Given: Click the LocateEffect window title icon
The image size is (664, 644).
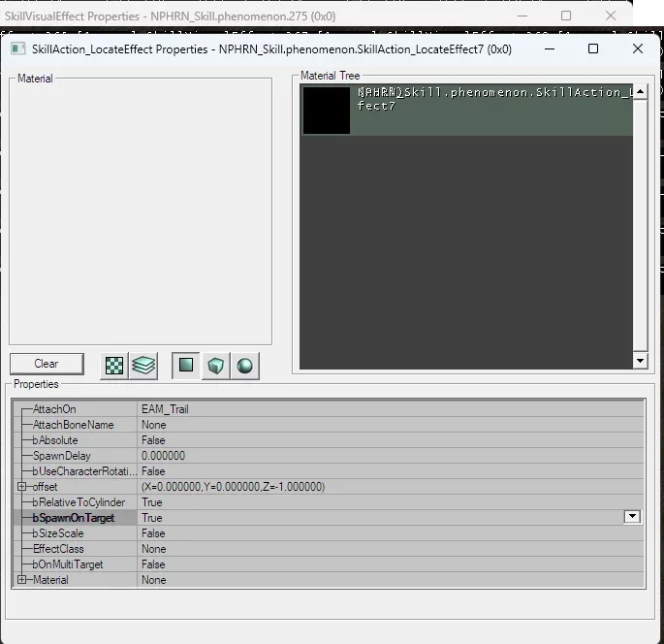Looking at the screenshot, I should pyautogui.click(x=17, y=48).
